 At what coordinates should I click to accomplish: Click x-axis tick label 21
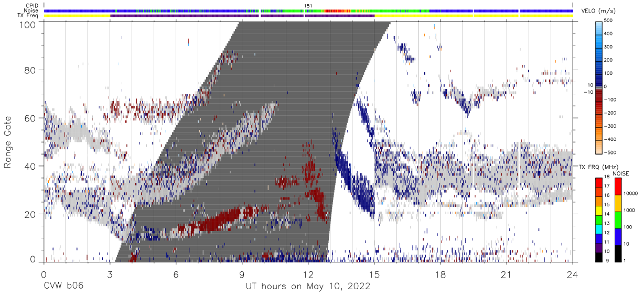[506, 274]
